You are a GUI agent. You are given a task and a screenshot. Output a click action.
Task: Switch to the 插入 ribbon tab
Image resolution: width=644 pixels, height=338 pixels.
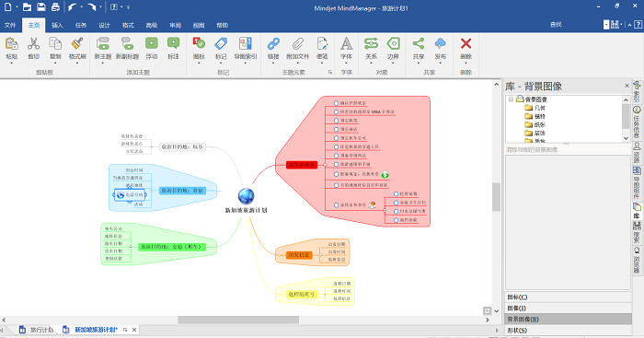[x=57, y=25]
